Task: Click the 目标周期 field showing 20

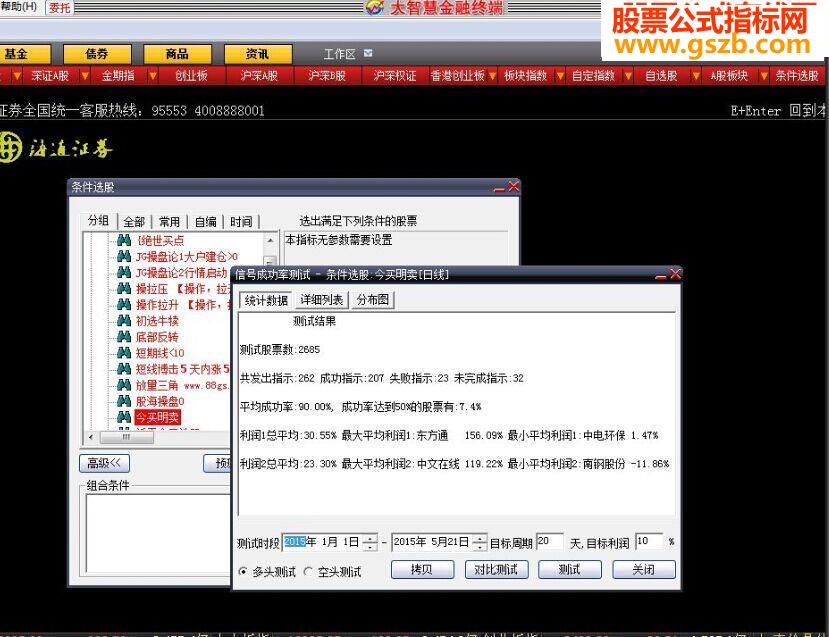Action: pos(550,541)
